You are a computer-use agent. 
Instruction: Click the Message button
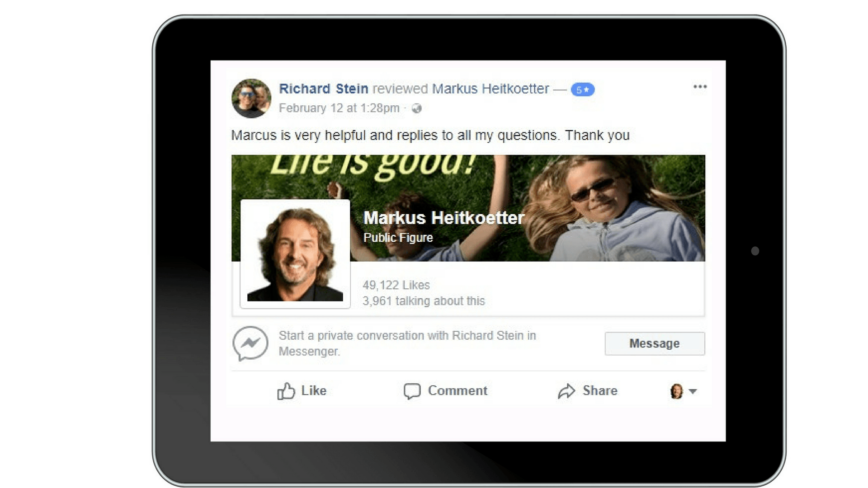pos(655,343)
